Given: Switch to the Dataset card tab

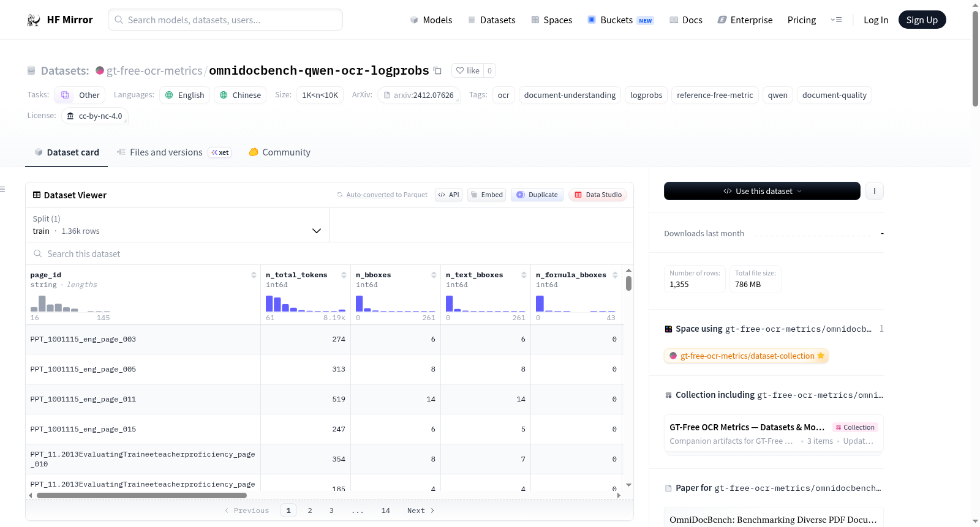Looking at the screenshot, I should pos(66,152).
